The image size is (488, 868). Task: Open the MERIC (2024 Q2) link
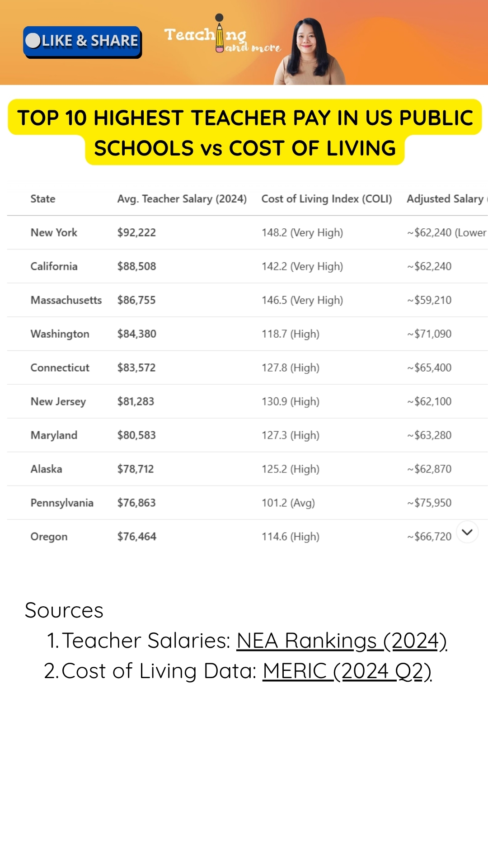click(x=347, y=671)
